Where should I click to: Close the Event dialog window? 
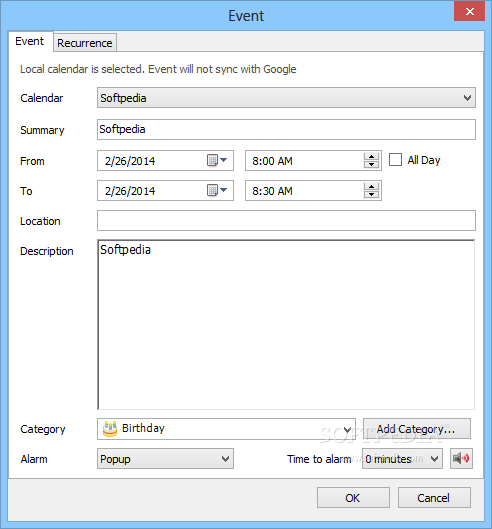(469, 11)
